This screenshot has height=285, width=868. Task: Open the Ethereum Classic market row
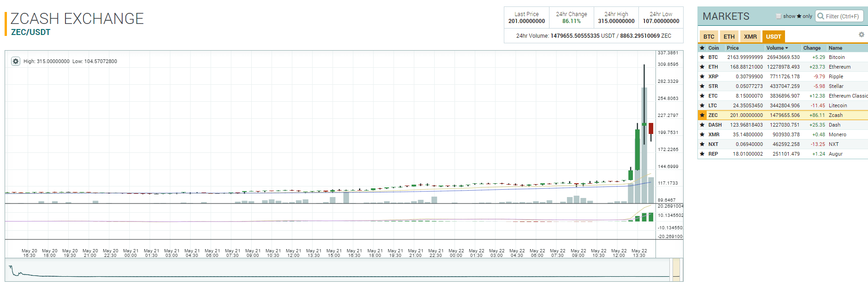tap(783, 96)
